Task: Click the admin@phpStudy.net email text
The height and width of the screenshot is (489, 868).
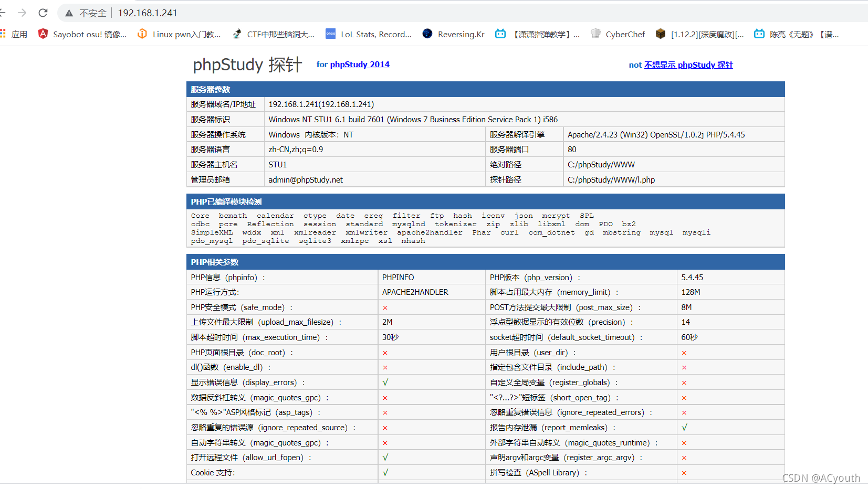Action: [x=306, y=180]
